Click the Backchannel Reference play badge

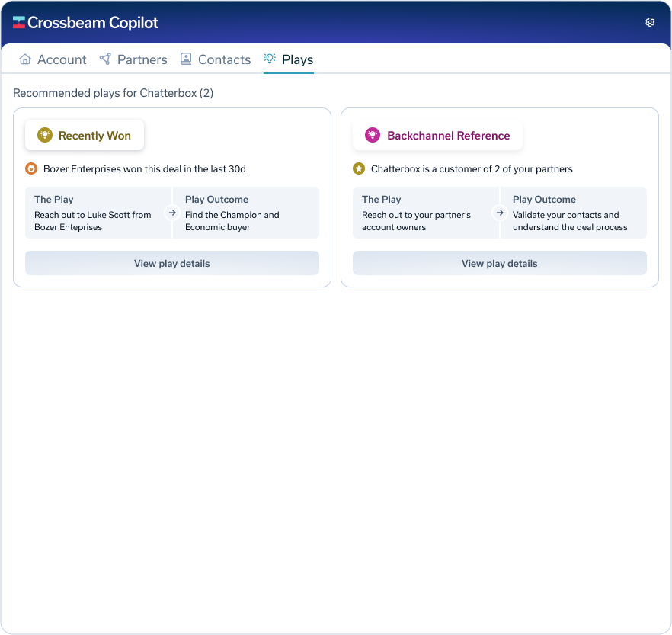(x=438, y=136)
